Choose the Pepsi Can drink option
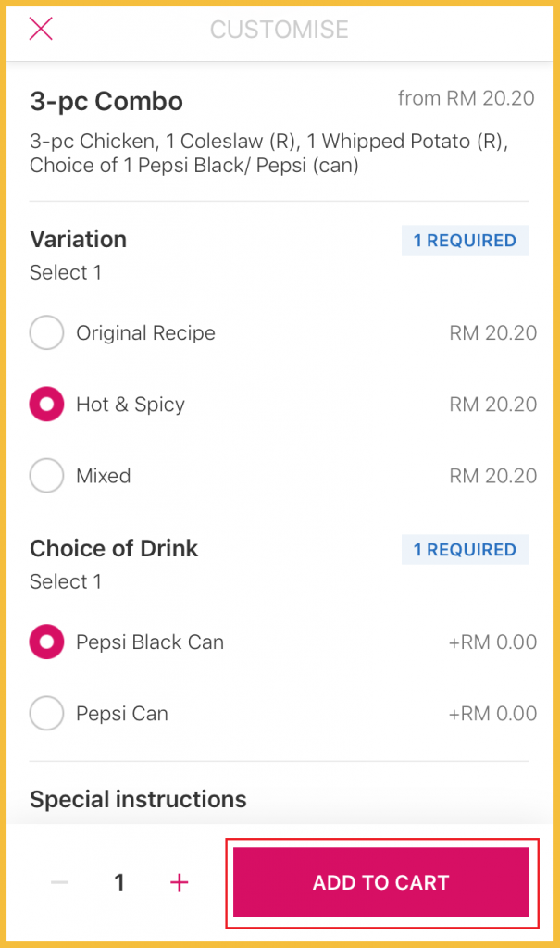Viewport: 560px width, 948px height. (x=47, y=714)
